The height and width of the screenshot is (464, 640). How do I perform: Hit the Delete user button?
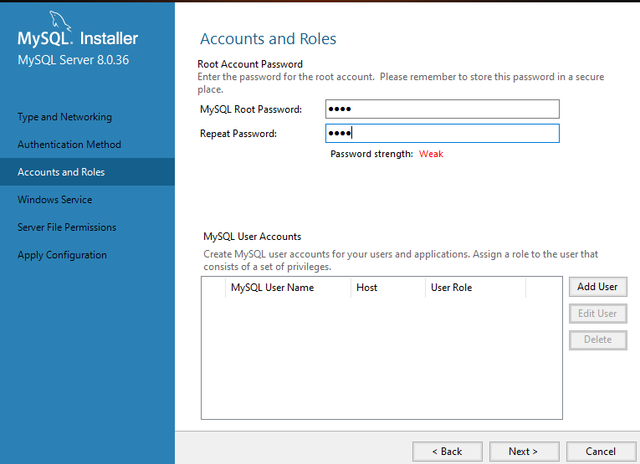tap(598, 340)
